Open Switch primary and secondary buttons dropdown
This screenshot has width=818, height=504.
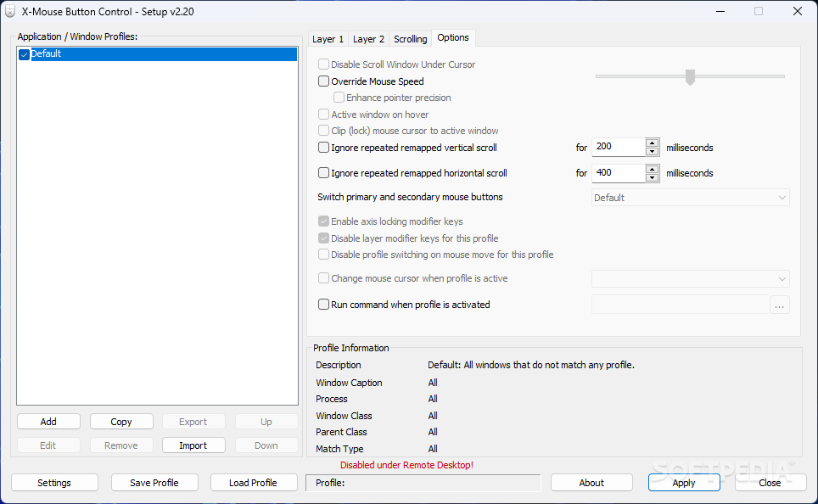(690, 198)
